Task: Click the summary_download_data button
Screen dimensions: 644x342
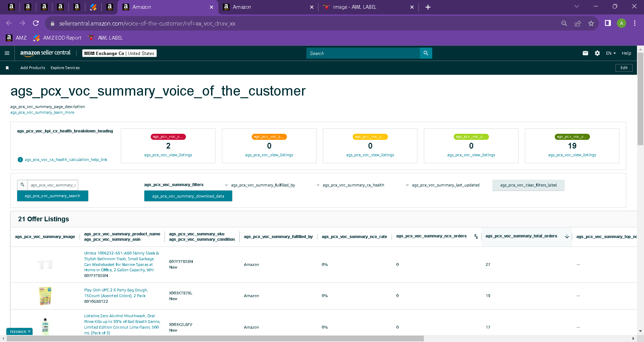Action: tap(188, 196)
